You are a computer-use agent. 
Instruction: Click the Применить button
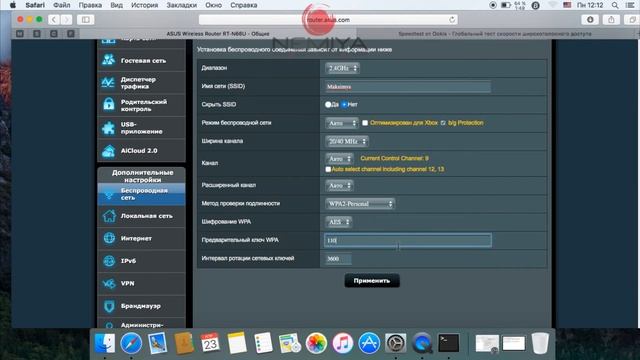click(372, 281)
